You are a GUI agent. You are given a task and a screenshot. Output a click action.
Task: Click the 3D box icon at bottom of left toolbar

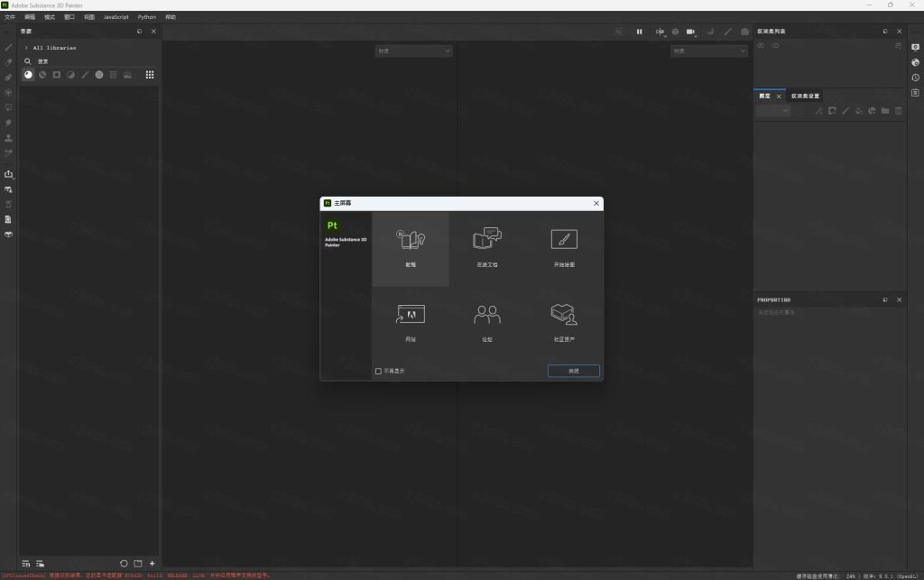(x=8, y=235)
